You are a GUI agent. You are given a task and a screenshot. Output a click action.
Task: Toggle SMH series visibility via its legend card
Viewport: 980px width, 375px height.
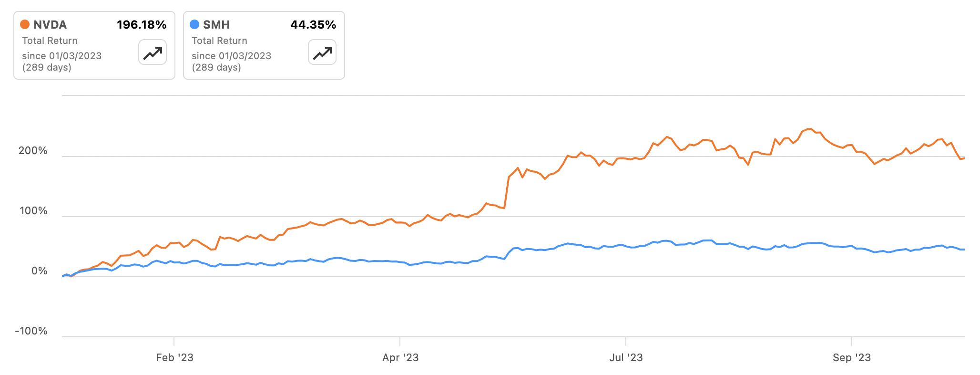pyautogui.click(x=264, y=45)
